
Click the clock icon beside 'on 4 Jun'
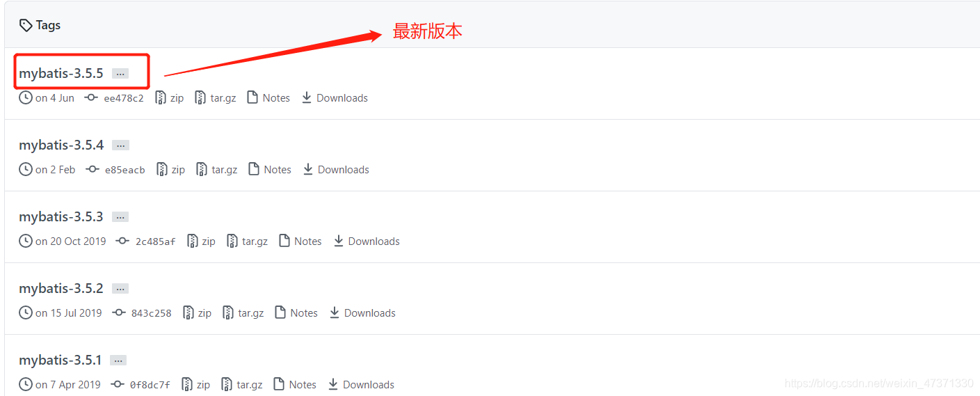coord(26,98)
